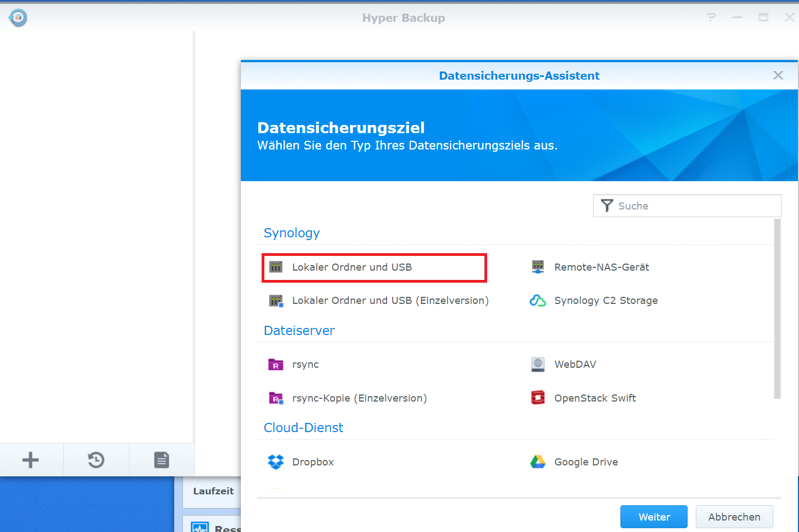Minimize the Hyper Backup window
This screenshot has height=532, width=799.
click(x=737, y=17)
